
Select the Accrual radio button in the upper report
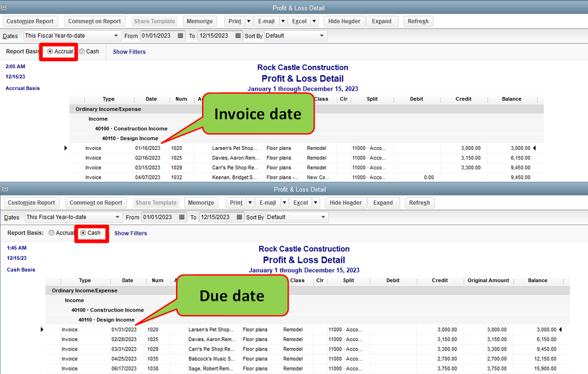click(x=50, y=52)
